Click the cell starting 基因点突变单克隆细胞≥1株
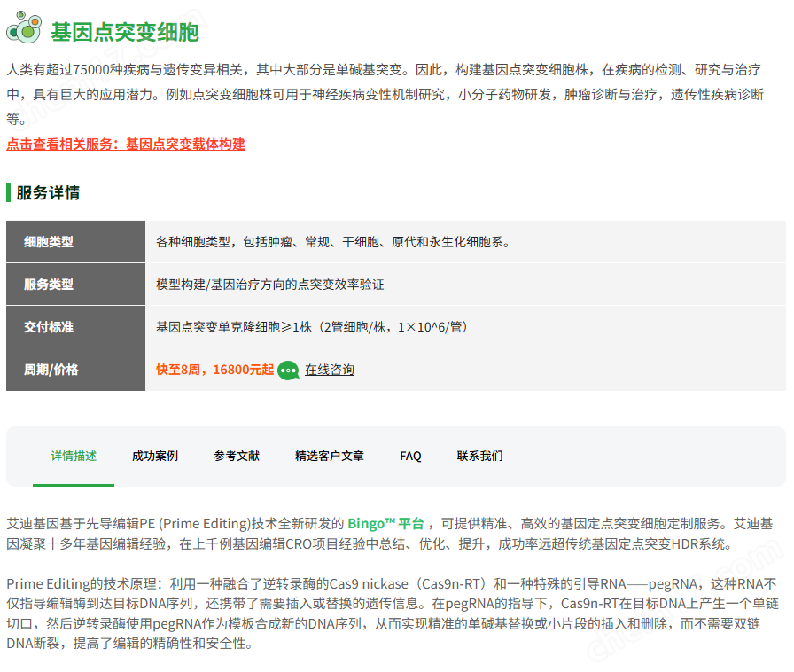This screenshot has width=794, height=672. click(x=465, y=327)
